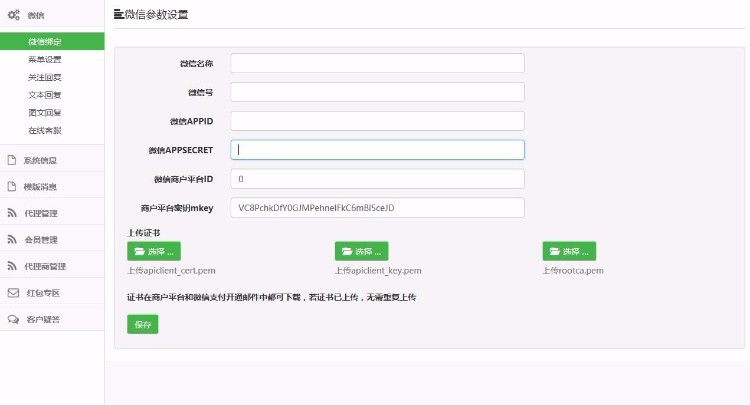Click the 微信APPSECRET field label
The image size is (750, 405).
(180, 150)
